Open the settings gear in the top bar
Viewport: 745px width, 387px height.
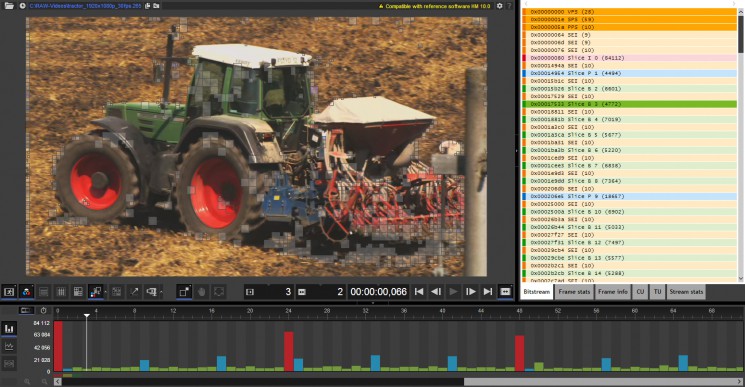499,6
